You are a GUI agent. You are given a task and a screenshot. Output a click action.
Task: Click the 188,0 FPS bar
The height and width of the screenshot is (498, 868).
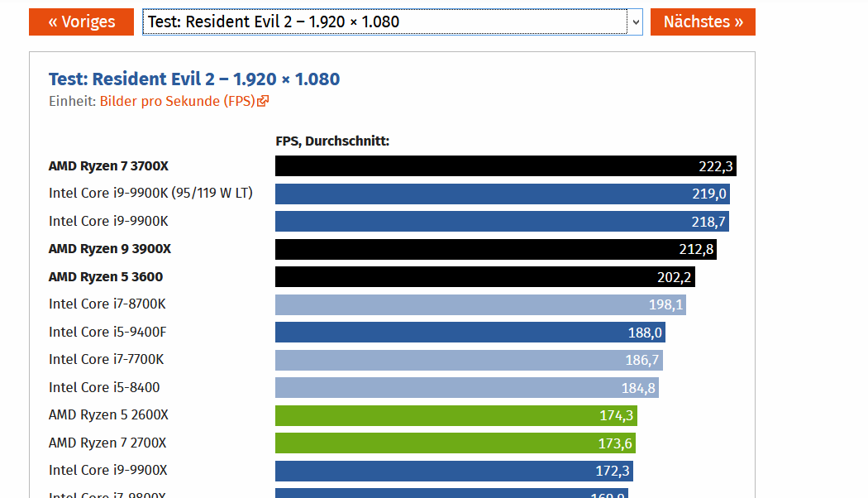[x=470, y=333]
